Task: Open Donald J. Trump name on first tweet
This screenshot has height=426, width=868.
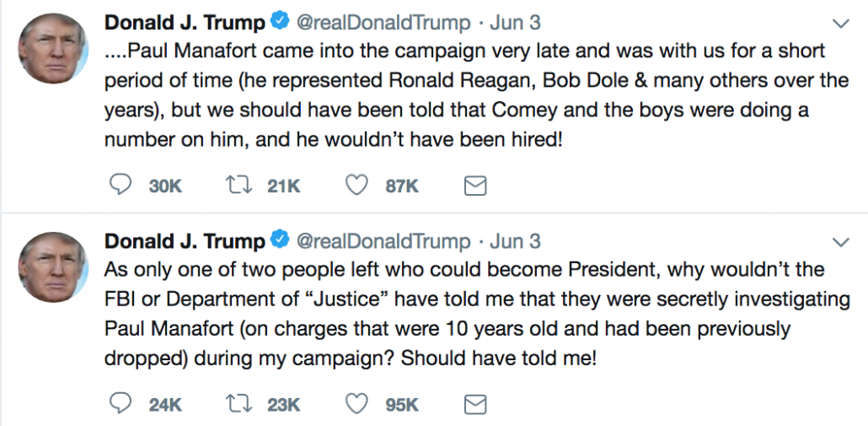Action: point(185,23)
